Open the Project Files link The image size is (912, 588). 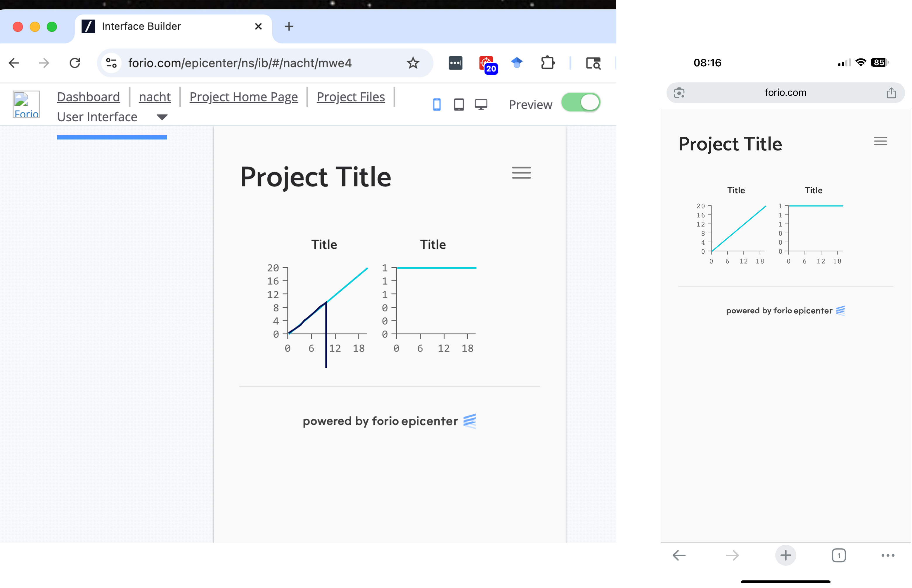[350, 97]
